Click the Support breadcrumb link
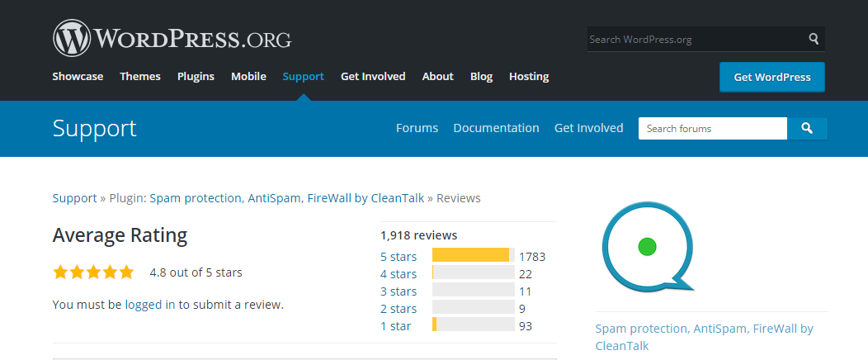Image resolution: width=868 pixels, height=360 pixels. tap(75, 197)
